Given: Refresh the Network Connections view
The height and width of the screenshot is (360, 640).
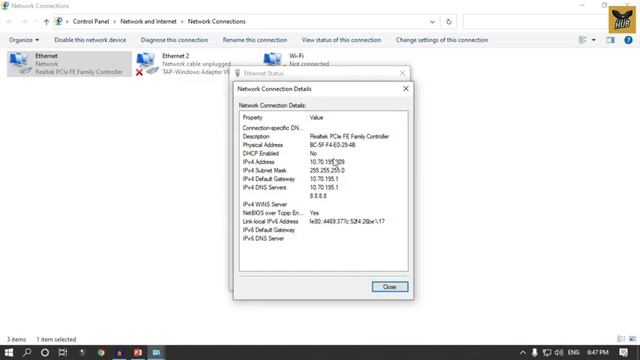Looking at the screenshot, I should 449,22.
